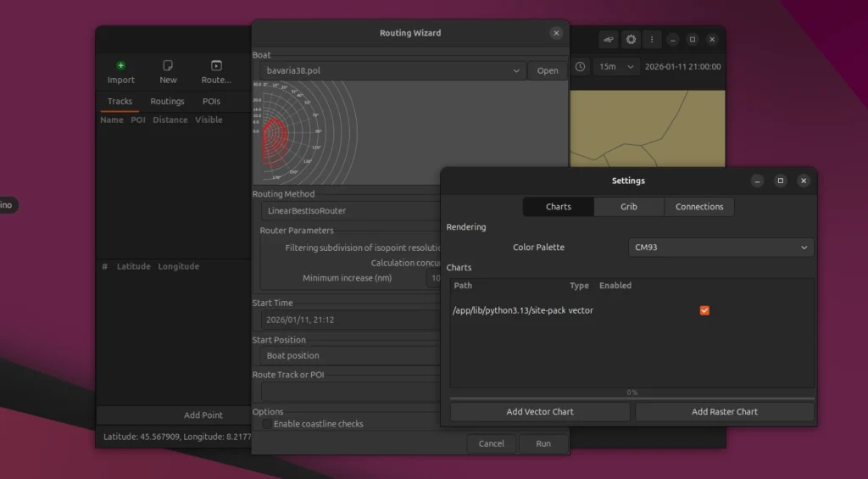Screen dimensions: 868x479
Task: Switch to the Routings tab
Action: click(167, 102)
